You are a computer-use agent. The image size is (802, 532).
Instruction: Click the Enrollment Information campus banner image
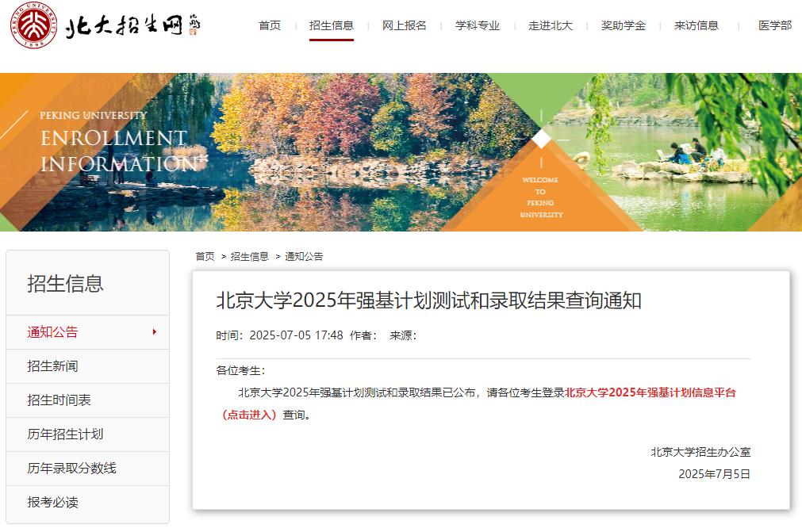point(401,152)
